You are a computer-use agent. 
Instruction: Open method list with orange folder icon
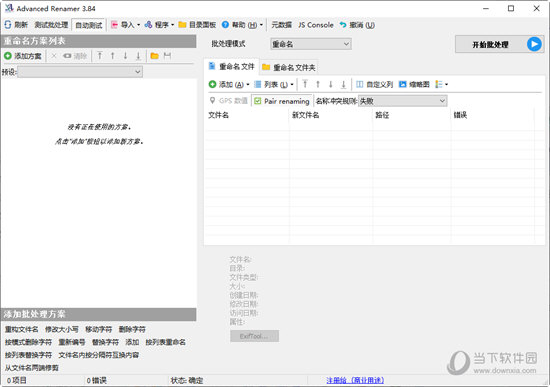pos(154,56)
